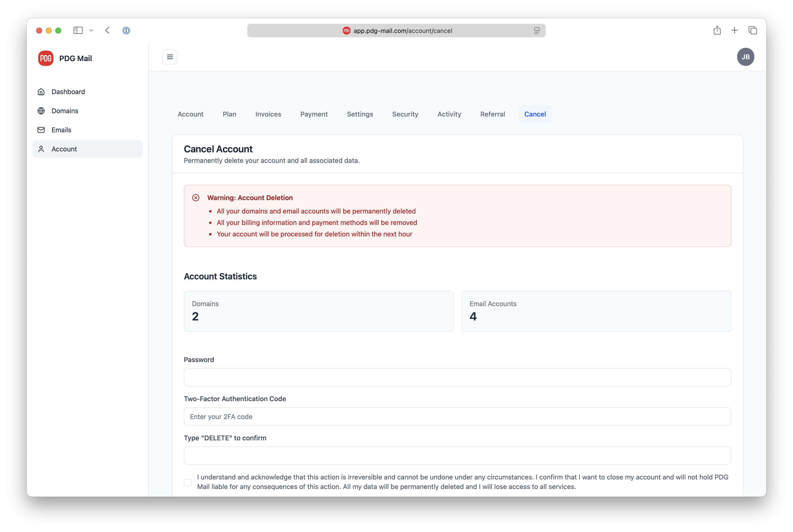The width and height of the screenshot is (793, 532).
Task: Open Emails via the envelope icon
Action: pyautogui.click(x=41, y=130)
